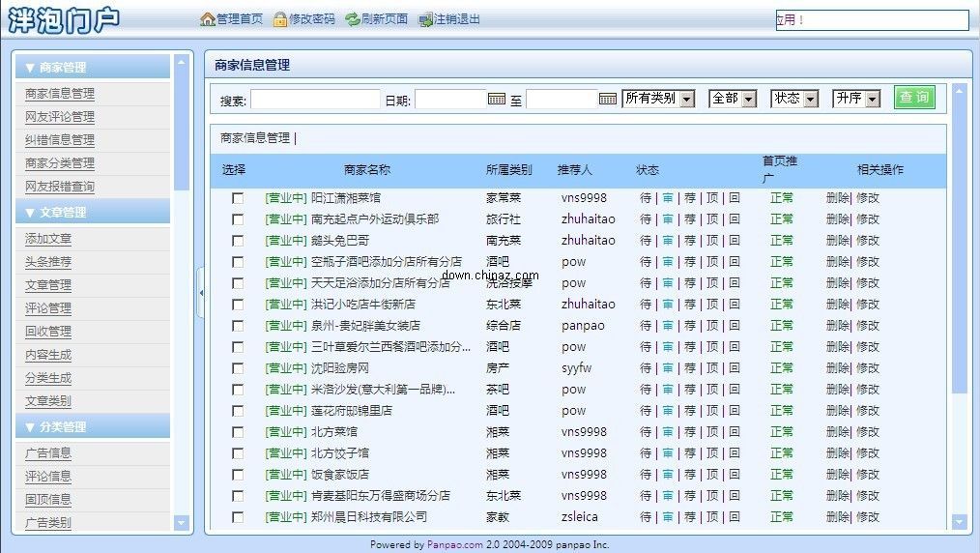Viewport: 980px width, 553px height.
Task: Tick the checkbox for 莲花府邸锦里店
Action: point(238,411)
